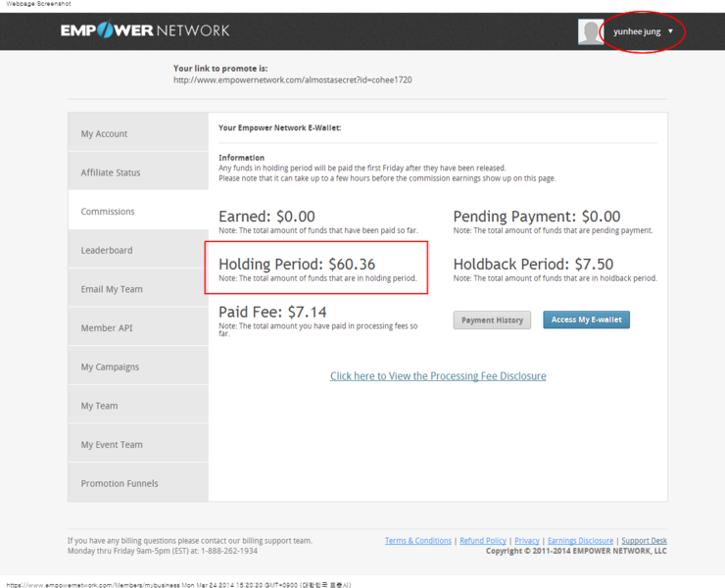Viewport: 725px width, 588px height.
Task: Click the user avatar picture
Action: pyautogui.click(x=591, y=31)
